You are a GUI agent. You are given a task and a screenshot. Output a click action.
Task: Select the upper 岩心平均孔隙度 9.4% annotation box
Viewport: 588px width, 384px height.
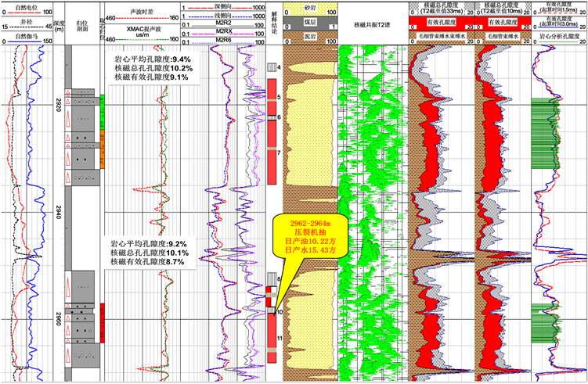coord(153,68)
